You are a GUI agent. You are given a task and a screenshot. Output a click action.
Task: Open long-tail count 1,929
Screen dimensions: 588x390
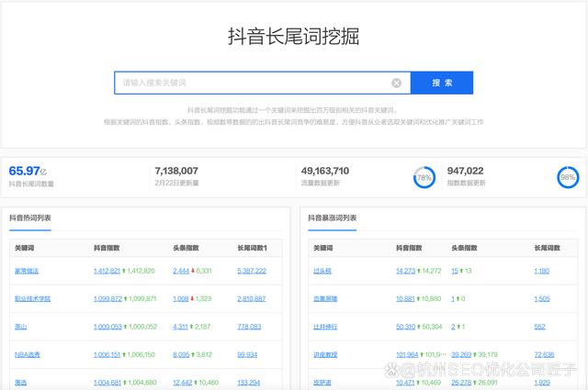click(x=542, y=383)
